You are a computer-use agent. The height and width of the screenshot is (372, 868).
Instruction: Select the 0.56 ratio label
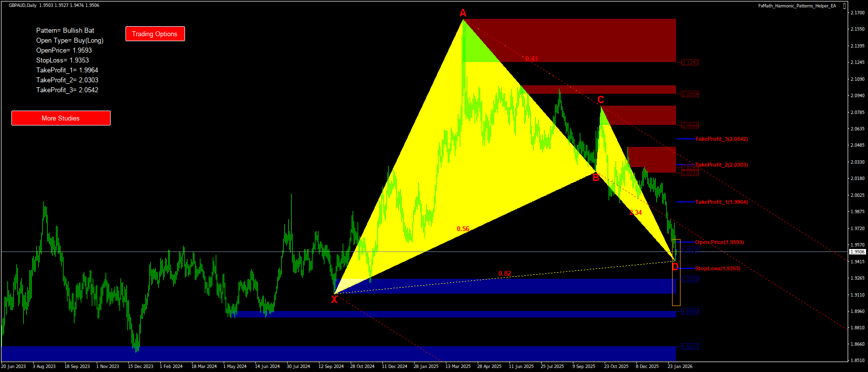click(463, 229)
